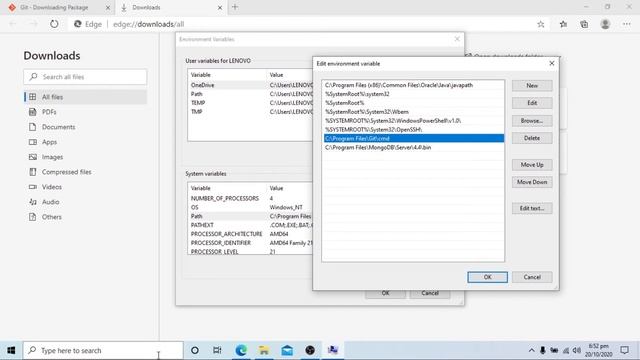Select the highlighted Git\cmd path entry
The width and height of the screenshot is (640, 360).
413,138
